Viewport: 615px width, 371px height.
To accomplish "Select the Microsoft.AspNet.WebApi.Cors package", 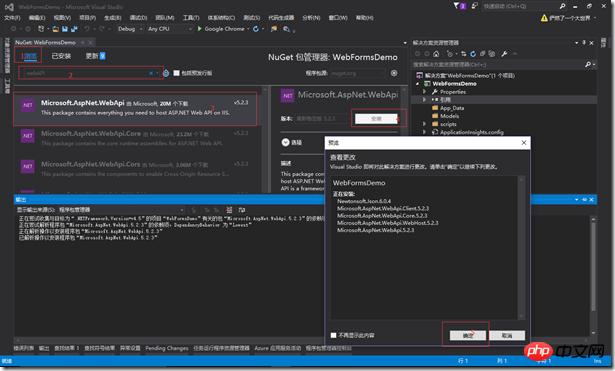I will coord(138,169).
